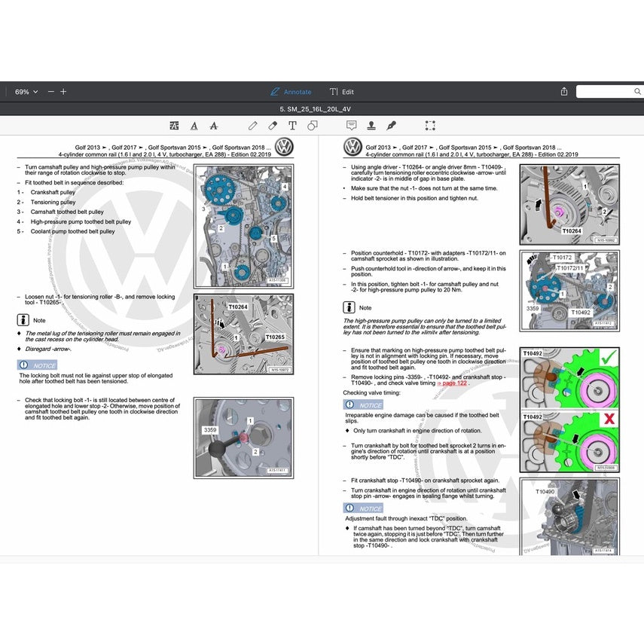Screen dimensions: 644x644
Task: Select the text box tool
Action: point(292,126)
